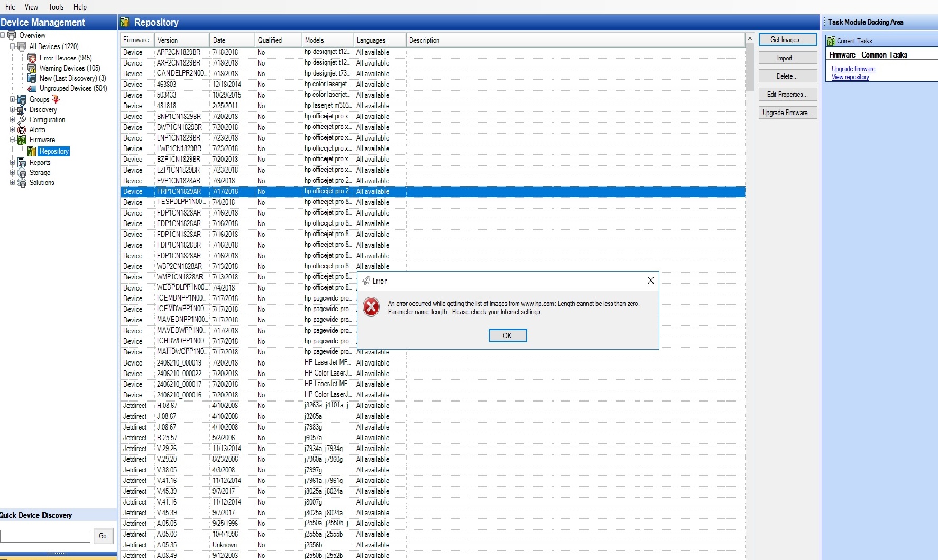Click the Get Images button
The height and width of the screenshot is (560, 938).
click(787, 40)
